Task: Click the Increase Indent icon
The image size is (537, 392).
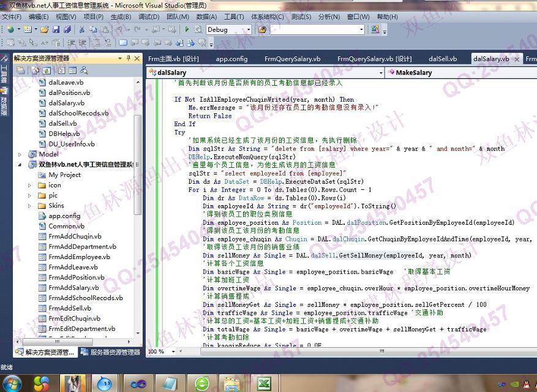Action: pos(82,43)
